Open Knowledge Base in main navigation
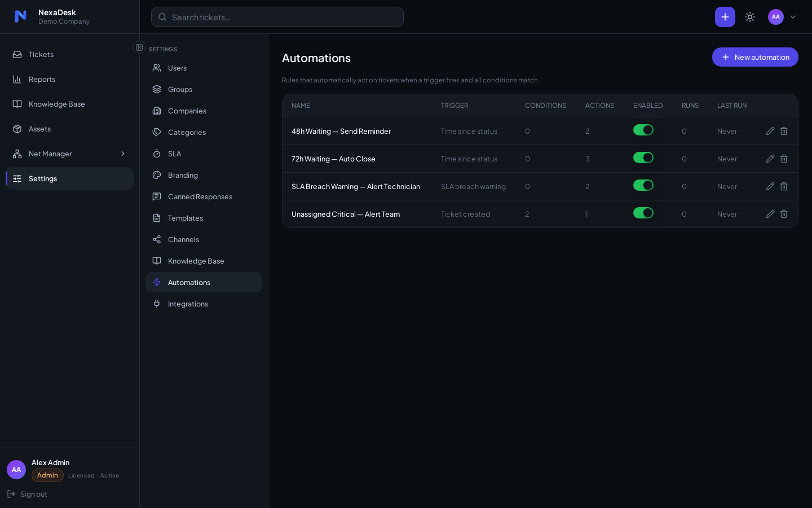The image size is (812, 508). (x=70, y=104)
